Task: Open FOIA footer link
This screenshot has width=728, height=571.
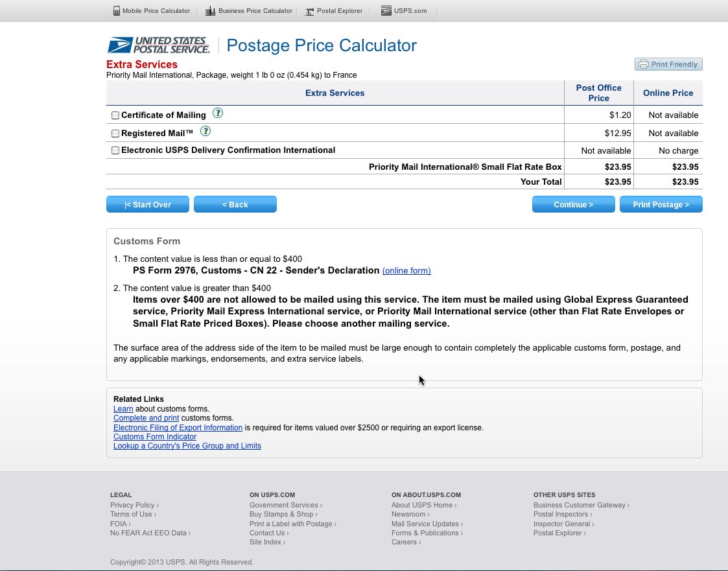Action: point(120,524)
